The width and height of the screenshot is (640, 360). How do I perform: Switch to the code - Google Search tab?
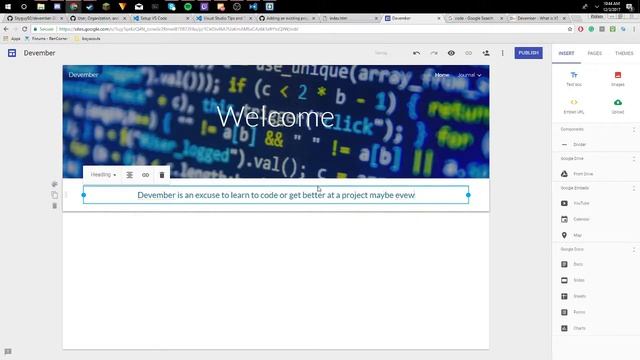(476, 18)
